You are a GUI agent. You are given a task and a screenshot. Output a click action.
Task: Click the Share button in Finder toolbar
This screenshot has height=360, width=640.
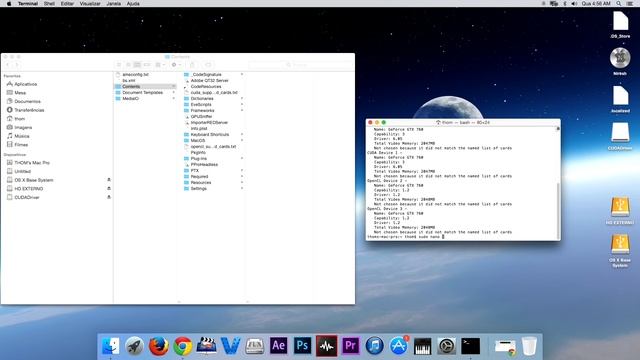[192, 65]
